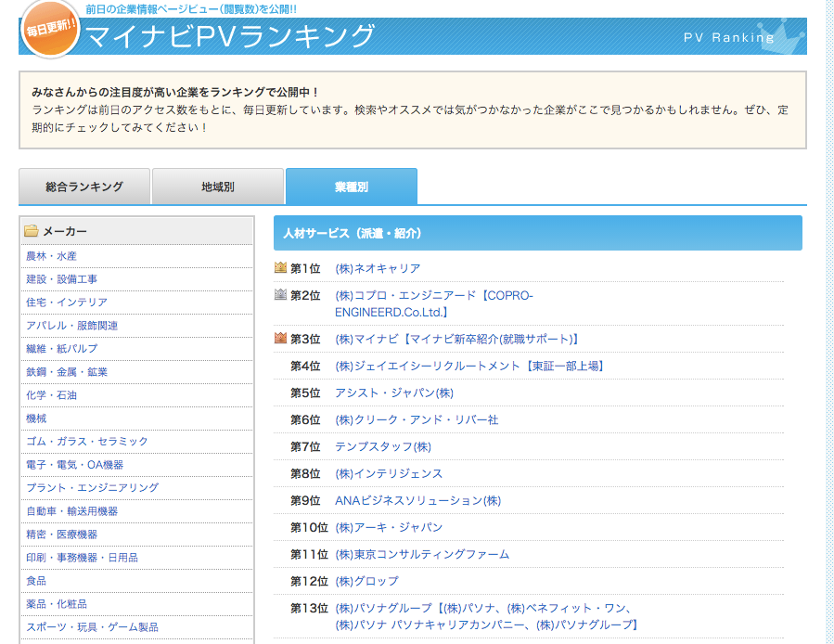
Task: Select the 業種別 tab
Action: point(352,187)
